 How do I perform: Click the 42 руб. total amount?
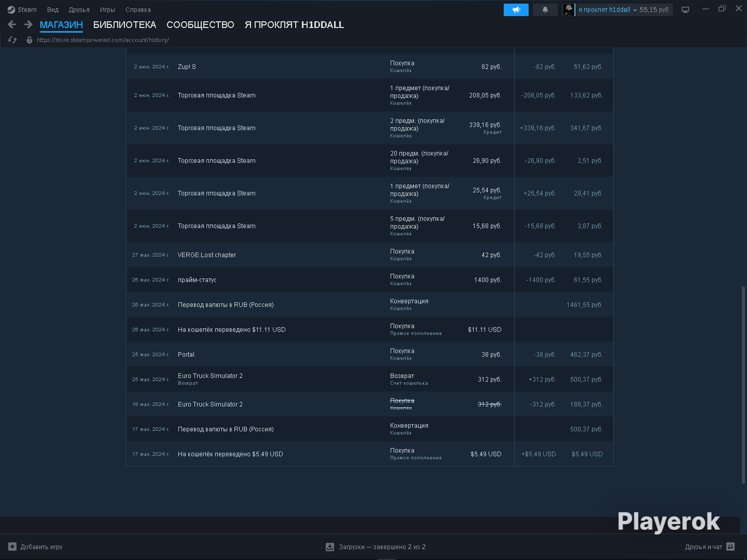coord(491,255)
